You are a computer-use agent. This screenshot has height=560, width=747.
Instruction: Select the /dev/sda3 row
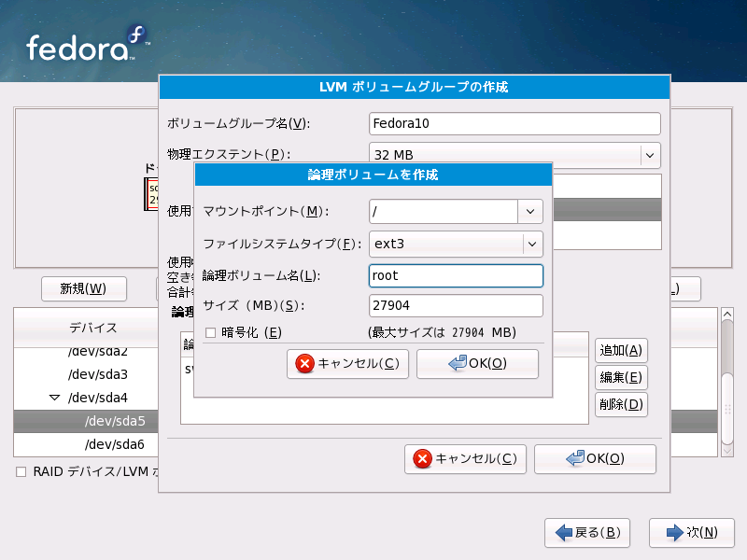86,374
